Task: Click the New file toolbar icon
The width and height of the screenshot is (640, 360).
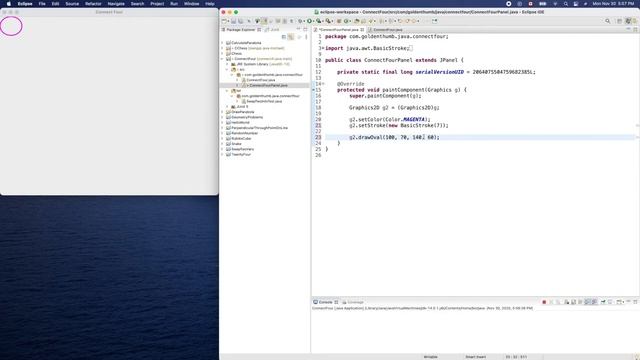Action: point(224,21)
